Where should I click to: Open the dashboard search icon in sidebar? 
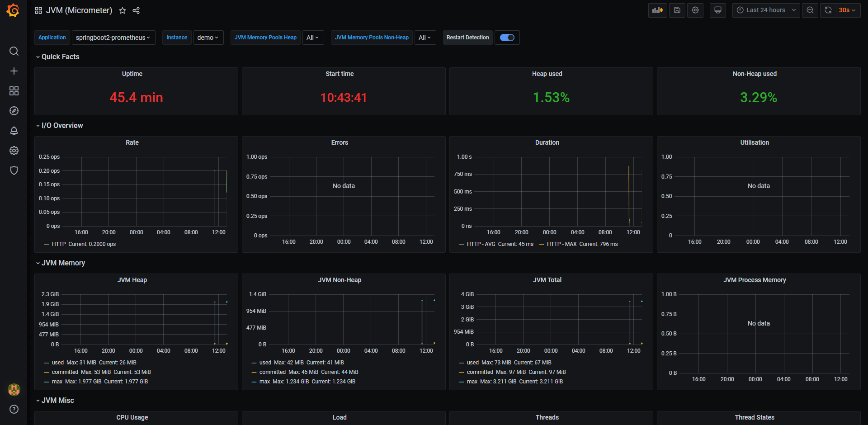click(14, 51)
